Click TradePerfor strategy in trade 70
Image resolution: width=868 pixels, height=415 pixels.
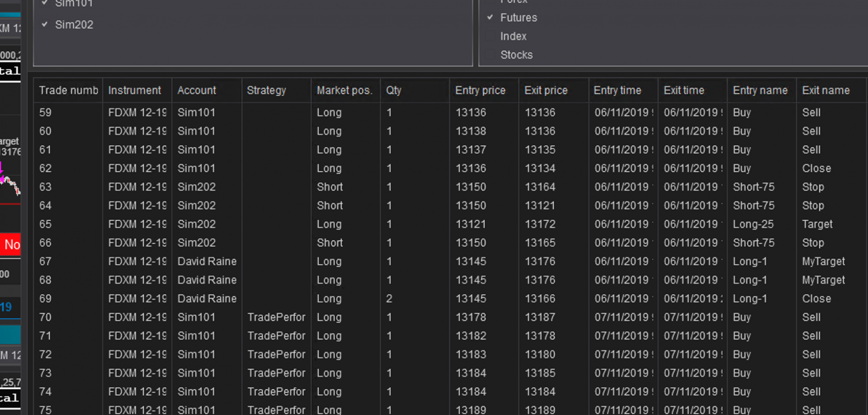[x=276, y=317]
